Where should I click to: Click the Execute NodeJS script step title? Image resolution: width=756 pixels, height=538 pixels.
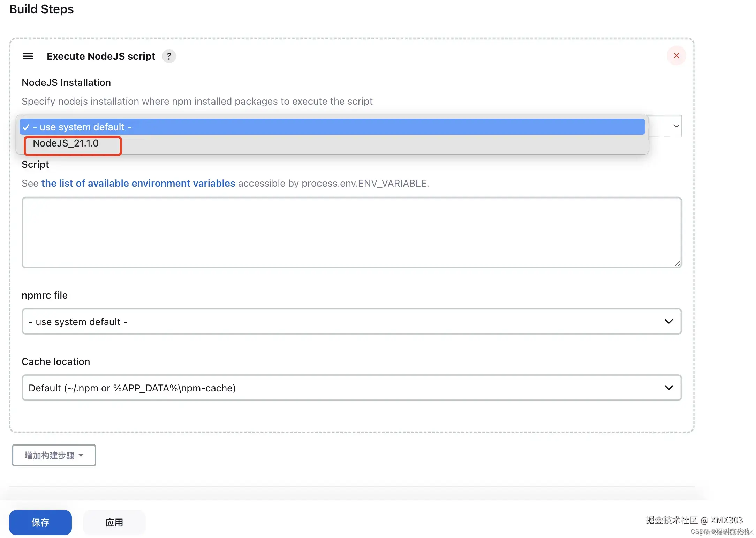tap(101, 56)
